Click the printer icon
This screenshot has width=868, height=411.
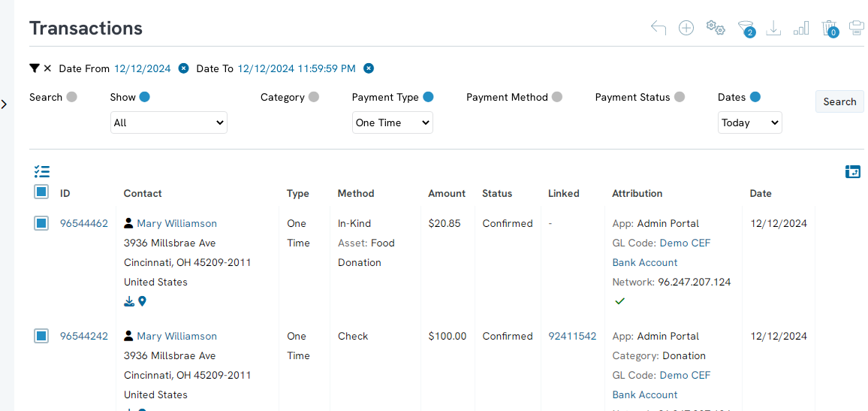pos(856,29)
